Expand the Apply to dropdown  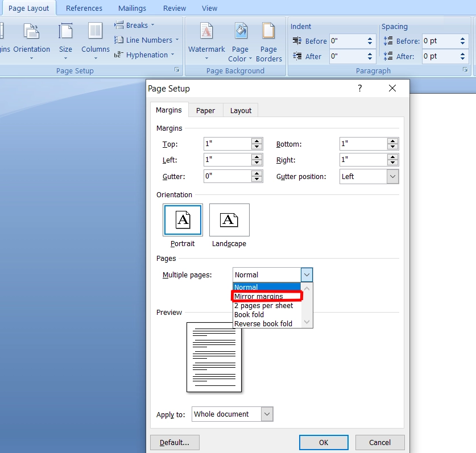point(267,414)
